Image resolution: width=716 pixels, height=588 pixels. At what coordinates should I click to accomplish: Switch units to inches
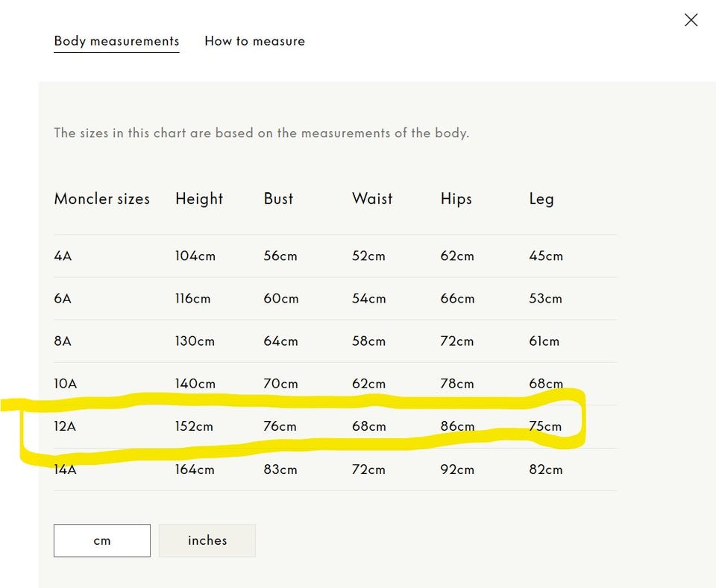pos(207,540)
